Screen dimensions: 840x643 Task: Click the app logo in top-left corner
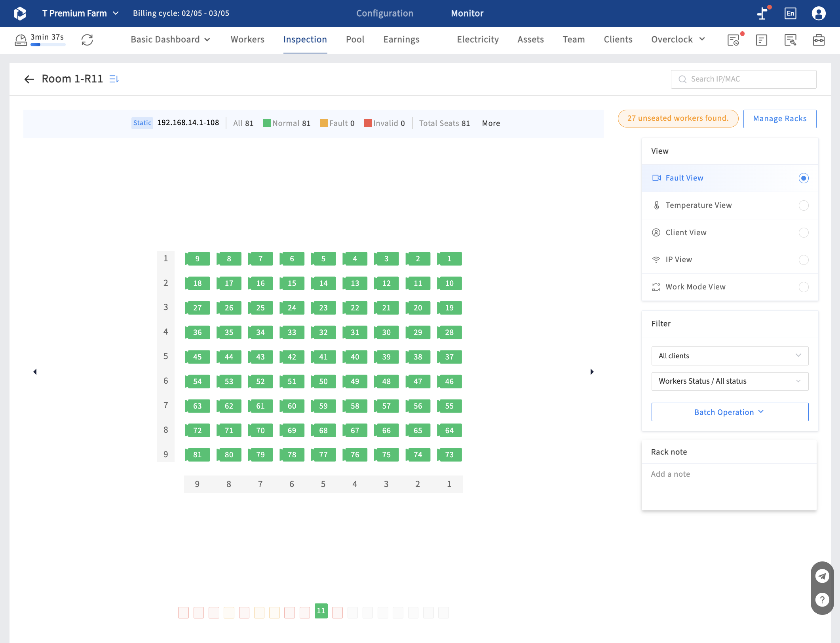pos(20,13)
